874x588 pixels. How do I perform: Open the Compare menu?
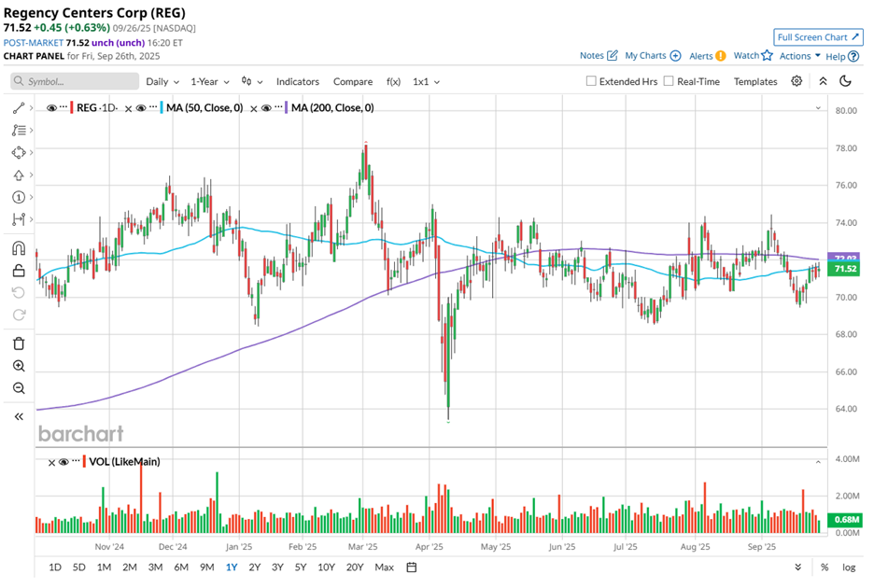(x=353, y=81)
